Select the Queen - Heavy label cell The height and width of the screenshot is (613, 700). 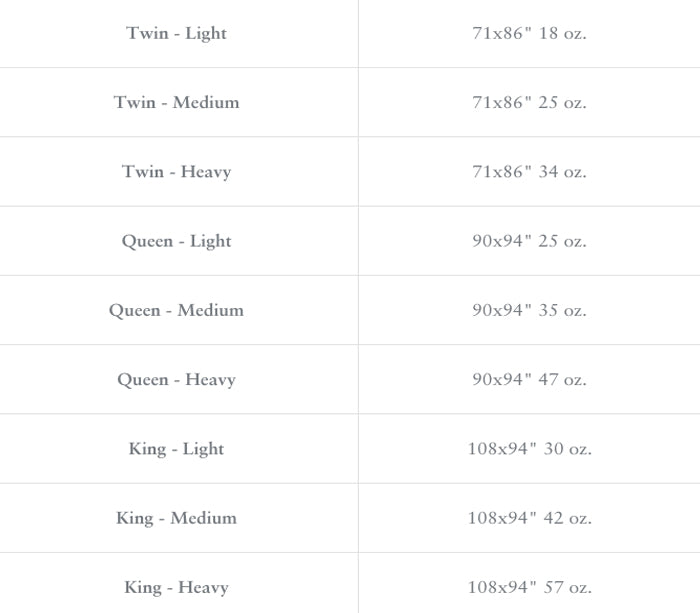tap(177, 380)
